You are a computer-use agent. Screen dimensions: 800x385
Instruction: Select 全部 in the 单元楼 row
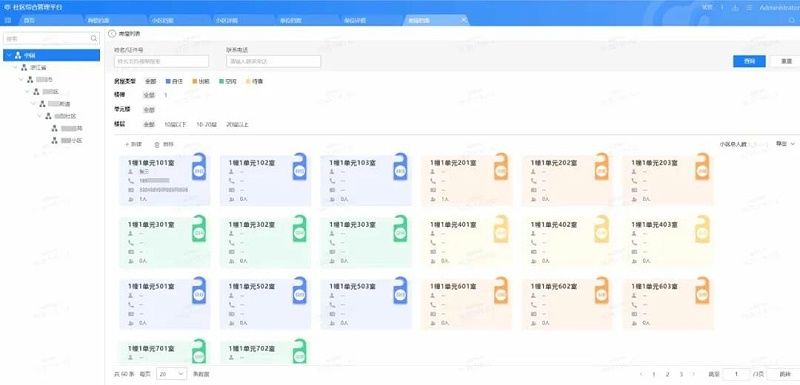(x=148, y=110)
